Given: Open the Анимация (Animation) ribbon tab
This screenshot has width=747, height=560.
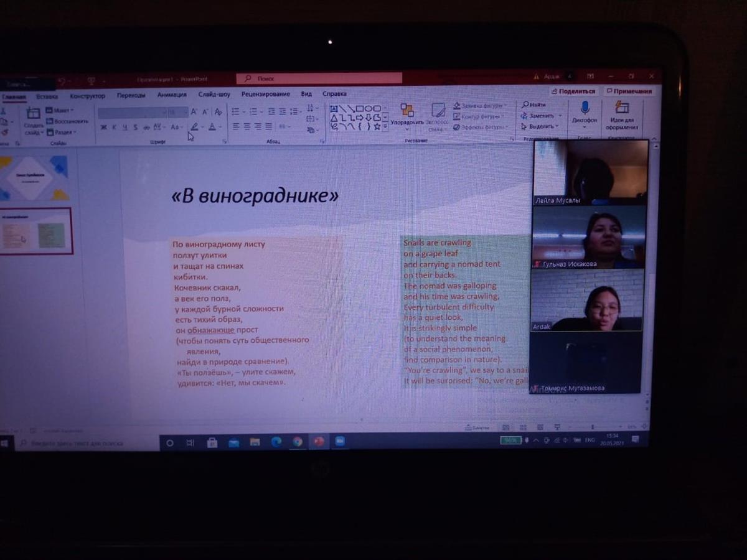Looking at the screenshot, I should coord(172,95).
